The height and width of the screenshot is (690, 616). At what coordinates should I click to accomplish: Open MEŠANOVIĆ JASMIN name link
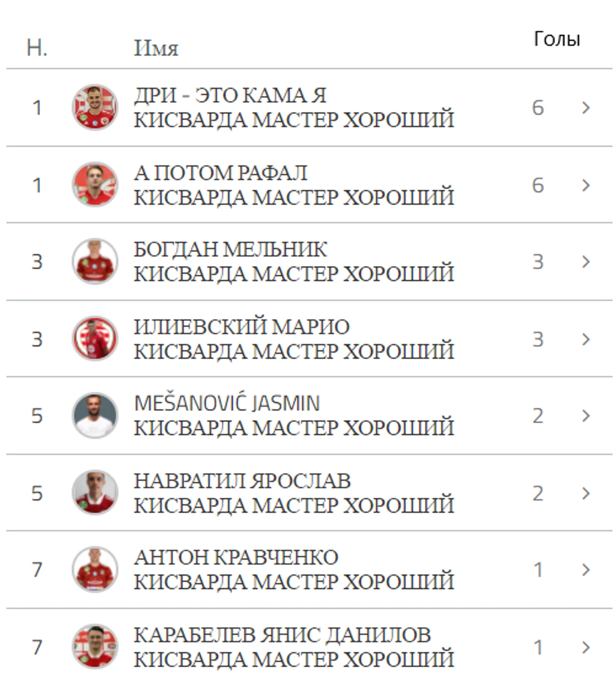(x=227, y=403)
